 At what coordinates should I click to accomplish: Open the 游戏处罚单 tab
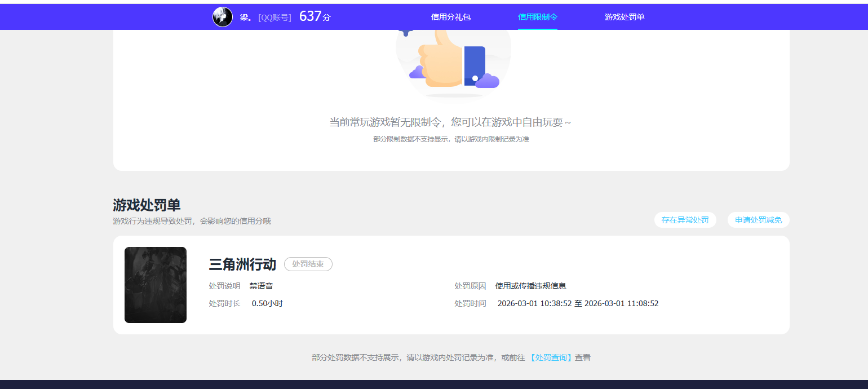(x=624, y=17)
